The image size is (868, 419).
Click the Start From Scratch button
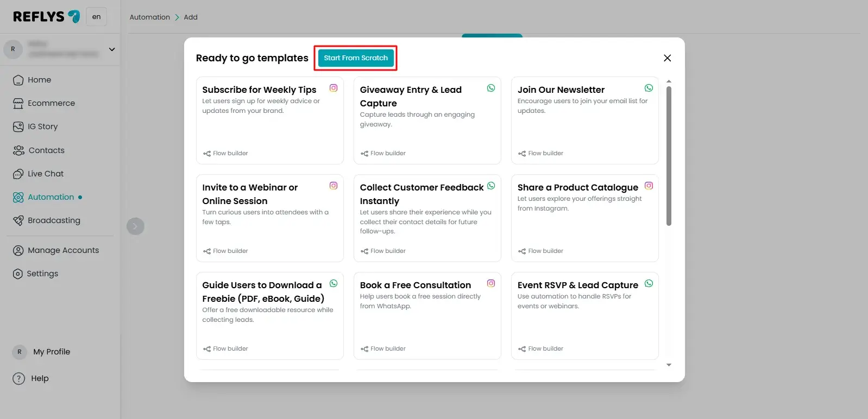click(x=356, y=58)
